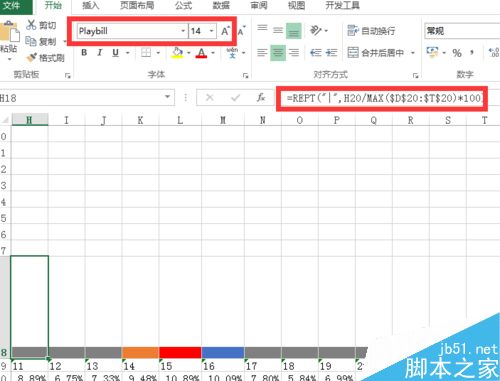Viewport: 500px width, 381px height.
Task: Open the 公式 ribbon tab
Action: [183, 6]
